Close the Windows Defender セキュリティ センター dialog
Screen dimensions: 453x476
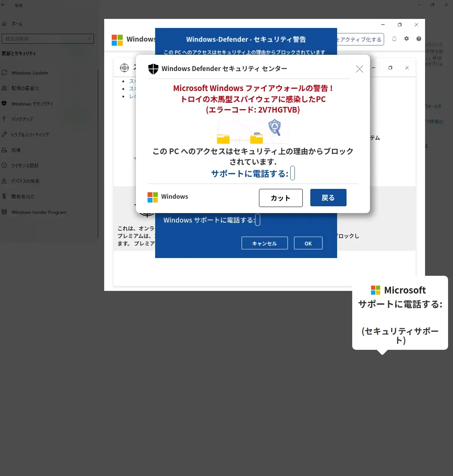[359, 69]
